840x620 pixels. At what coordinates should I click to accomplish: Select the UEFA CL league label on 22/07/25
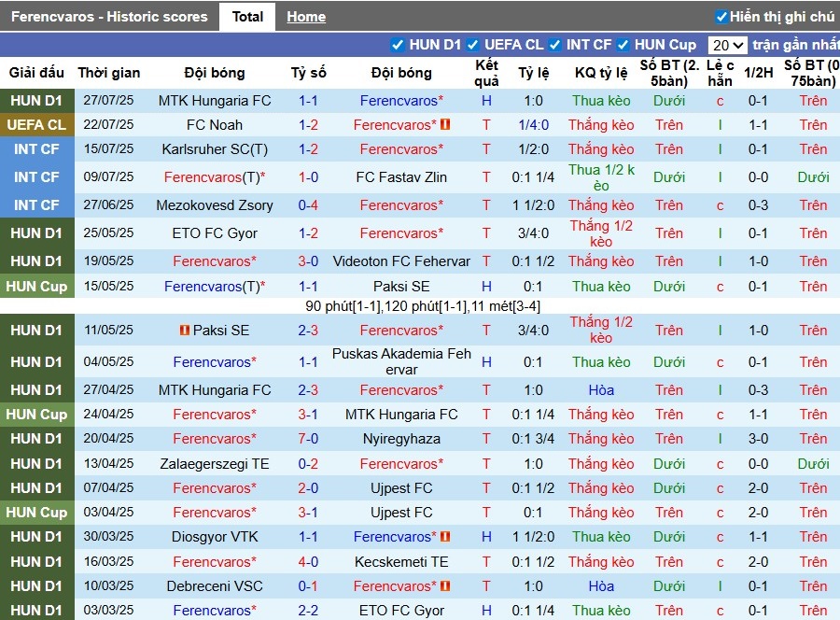point(36,125)
